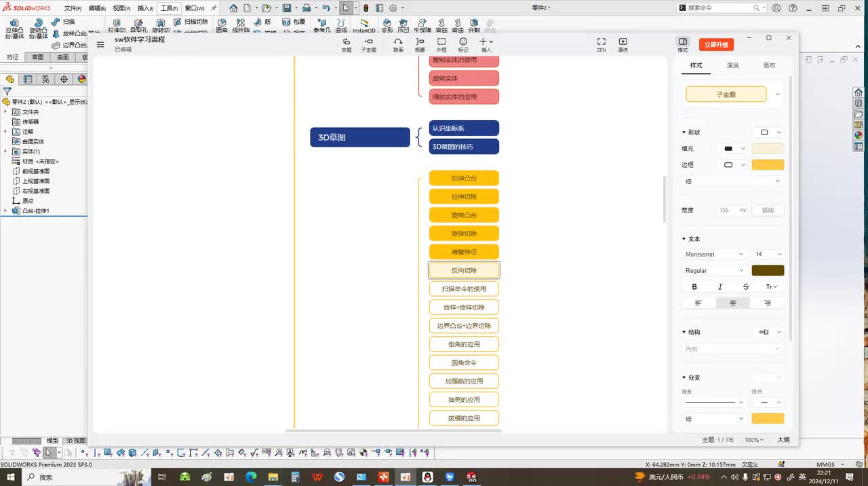
Task: Open the 子主题 style preset dropdown
Action: (777, 94)
